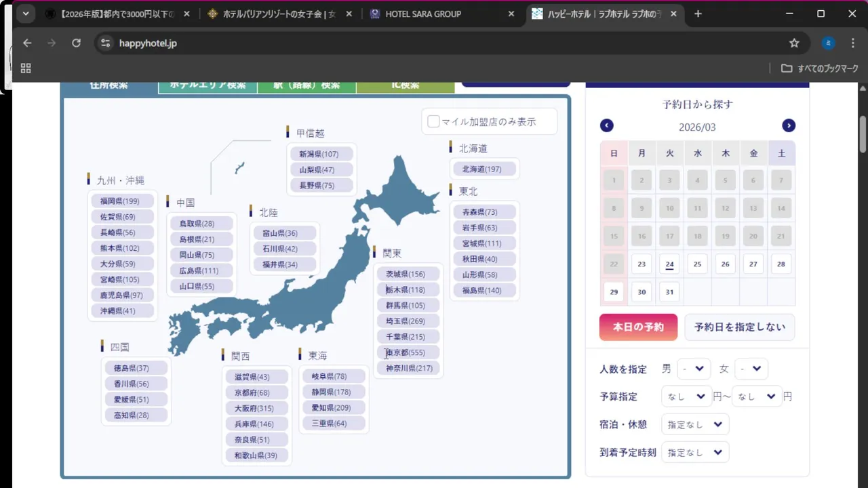Select 神奈川県(217) prefecture
The width and height of the screenshot is (868, 488).
[409, 368]
